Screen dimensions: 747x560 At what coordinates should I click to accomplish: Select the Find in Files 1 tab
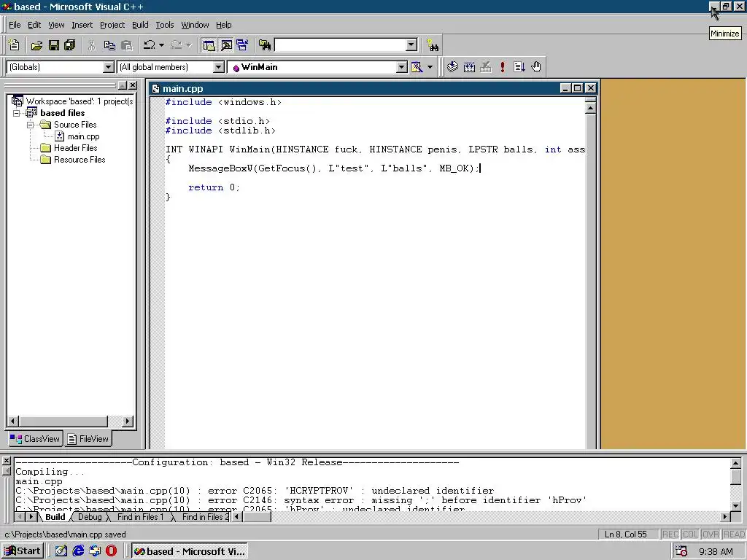tap(140, 517)
